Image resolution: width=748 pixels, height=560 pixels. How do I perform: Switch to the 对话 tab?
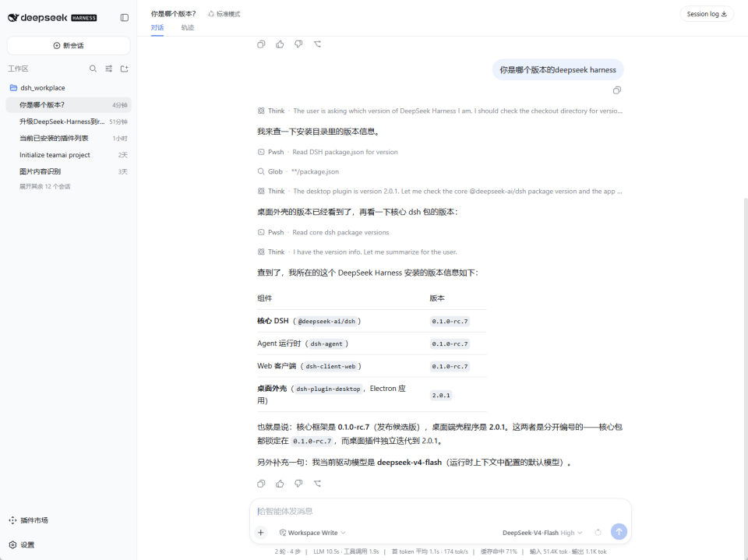click(157, 28)
